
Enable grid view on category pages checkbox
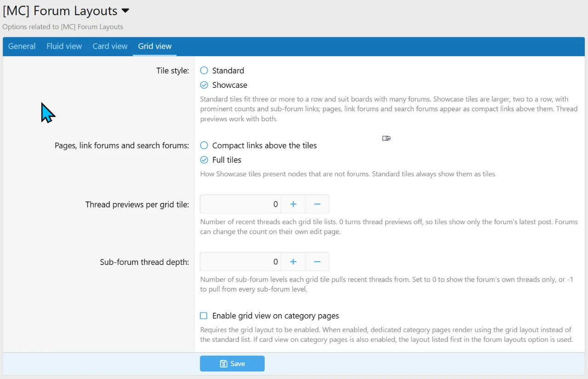click(x=204, y=316)
